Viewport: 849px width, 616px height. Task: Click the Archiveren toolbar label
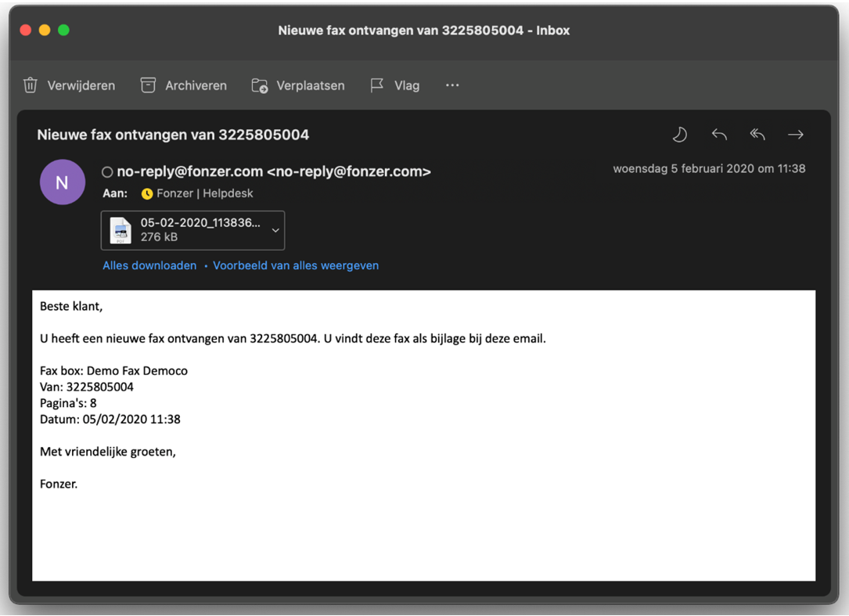pos(196,85)
